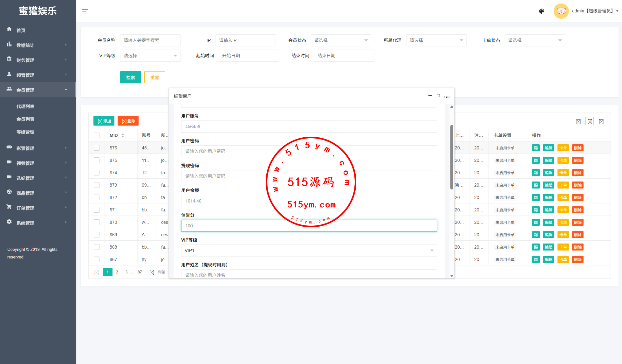Check the row checkbox for MID 876
This screenshot has width=622, height=364.
click(97, 148)
